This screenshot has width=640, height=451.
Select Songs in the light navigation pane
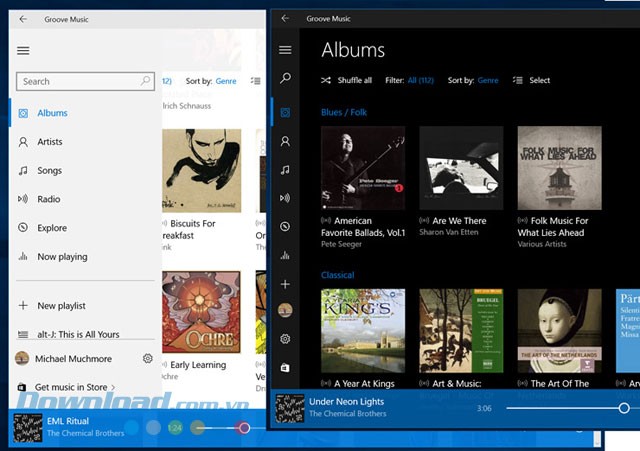click(x=49, y=170)
